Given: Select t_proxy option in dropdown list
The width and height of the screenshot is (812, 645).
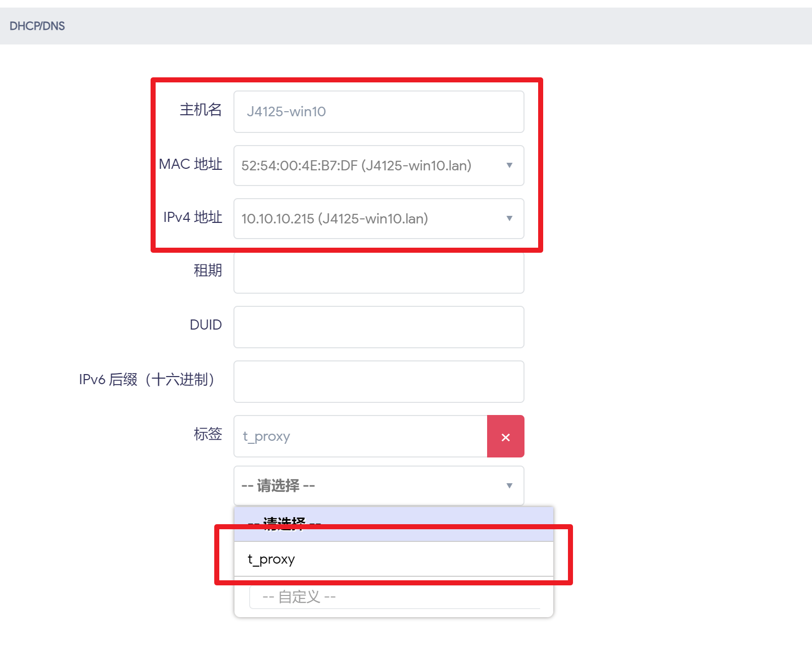Looking at the screenshot, I should click(394, 559).
